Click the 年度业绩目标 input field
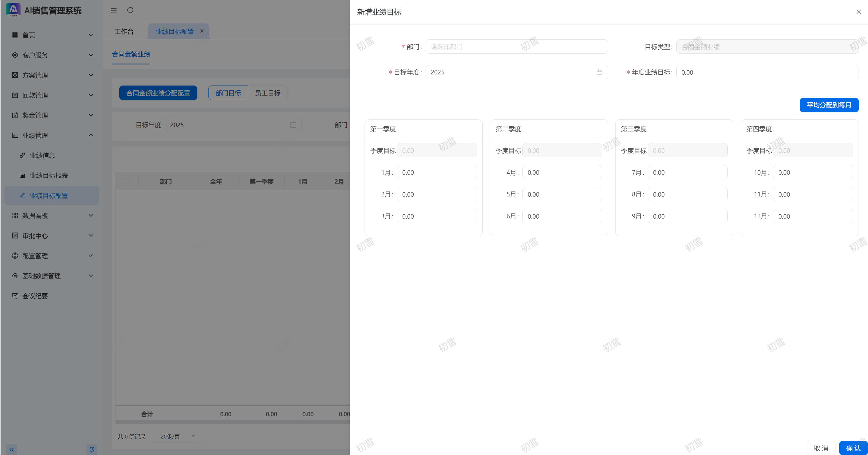Image resolution: width=868 pixels, height=455 pixels. coord(767,72)
